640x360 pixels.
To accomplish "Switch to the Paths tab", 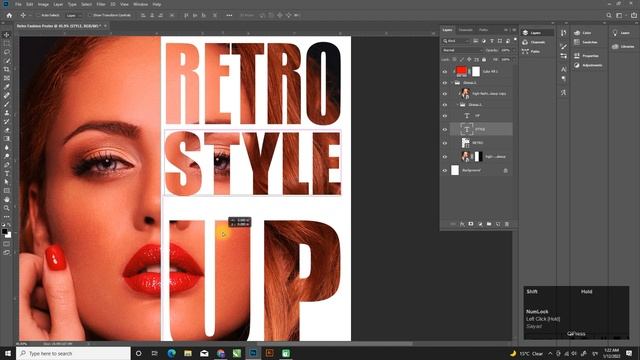I will tap(483, 30).
